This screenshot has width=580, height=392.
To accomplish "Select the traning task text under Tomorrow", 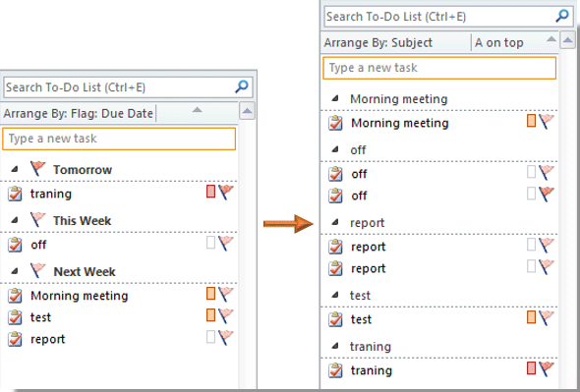I will click(51, 194).
